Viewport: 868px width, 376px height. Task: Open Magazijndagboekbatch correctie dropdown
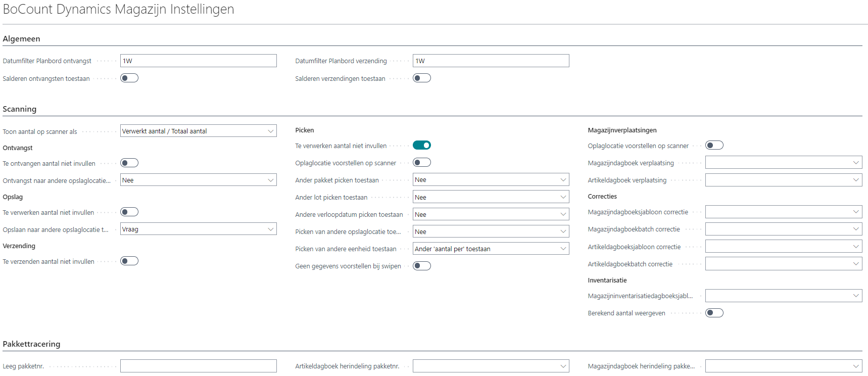pos(784,229)
